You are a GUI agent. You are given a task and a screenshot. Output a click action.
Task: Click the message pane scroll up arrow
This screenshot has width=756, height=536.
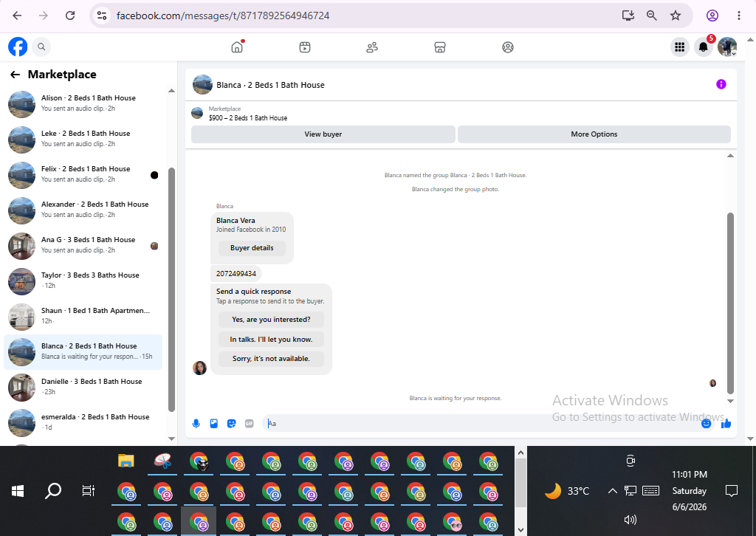[730, 156]
